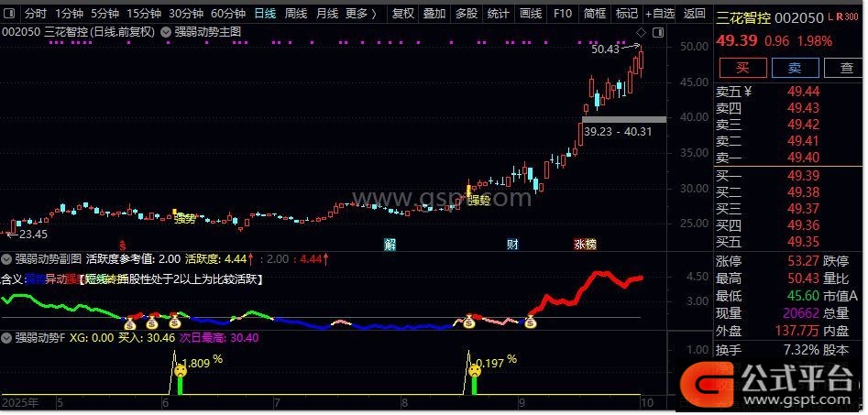Click the list icon at top-left of toolbar
This screenshot has width=868, height=415.
click(9, 14)
